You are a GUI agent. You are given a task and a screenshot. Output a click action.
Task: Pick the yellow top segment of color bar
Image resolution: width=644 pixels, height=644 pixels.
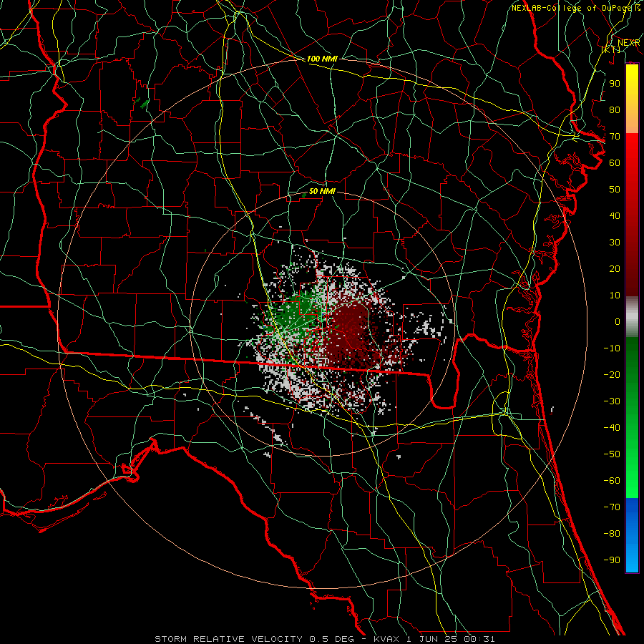pos(632,99)
